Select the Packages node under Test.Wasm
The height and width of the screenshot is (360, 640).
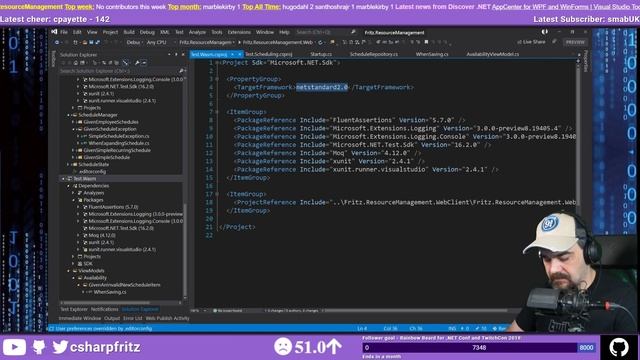[93, 200]
